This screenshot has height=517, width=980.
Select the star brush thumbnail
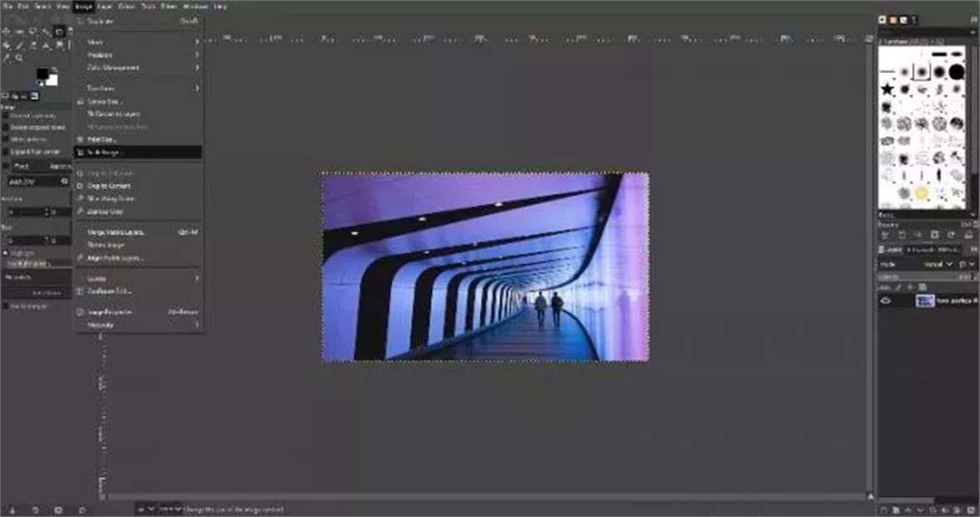(888, 90)
